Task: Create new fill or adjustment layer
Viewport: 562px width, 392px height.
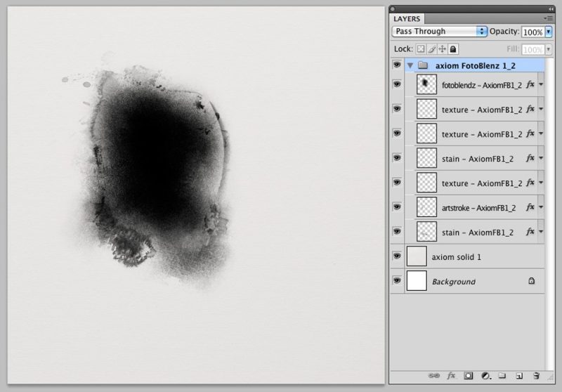Action: pos(485,376)
